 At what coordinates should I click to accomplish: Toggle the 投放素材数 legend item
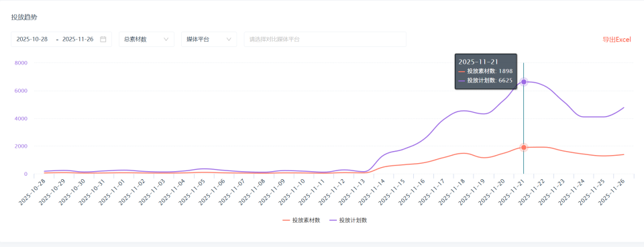click(x=301, y=220)
